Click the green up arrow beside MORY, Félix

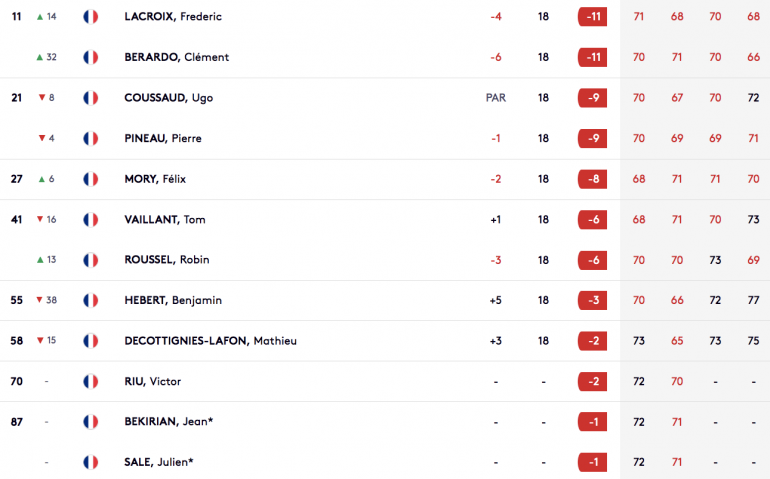[41, 179]
